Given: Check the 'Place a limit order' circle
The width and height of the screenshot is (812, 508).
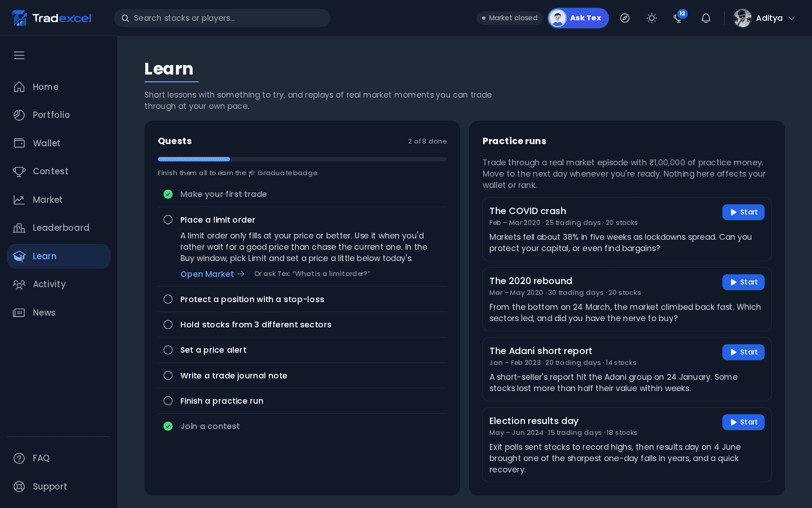Looking at the screenshot, I should (168, 219).
